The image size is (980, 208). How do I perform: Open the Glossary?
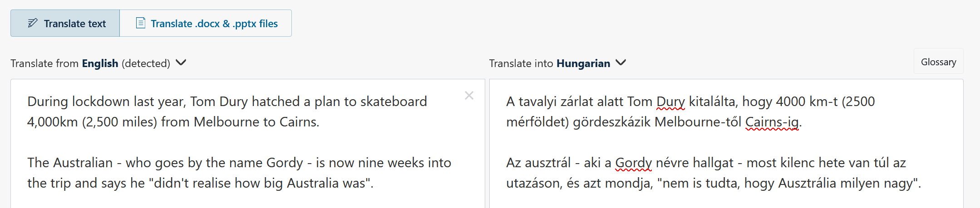938,62
